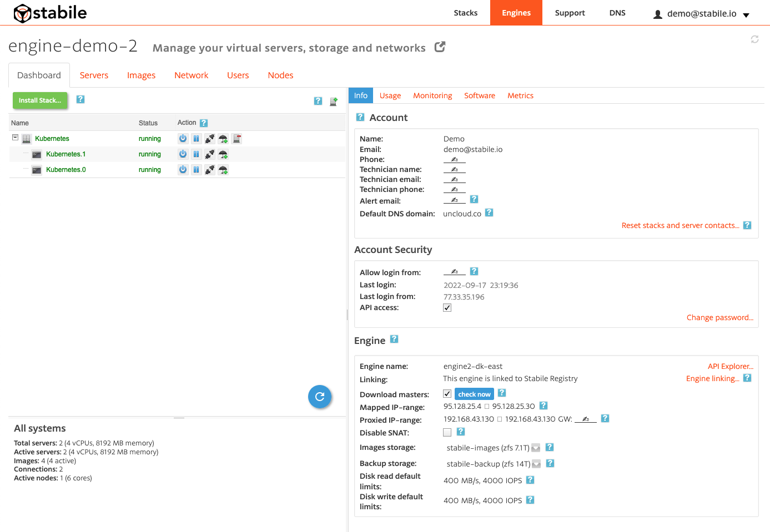Open help for the Action column
The image size is (770, 532).
[204, 123]
